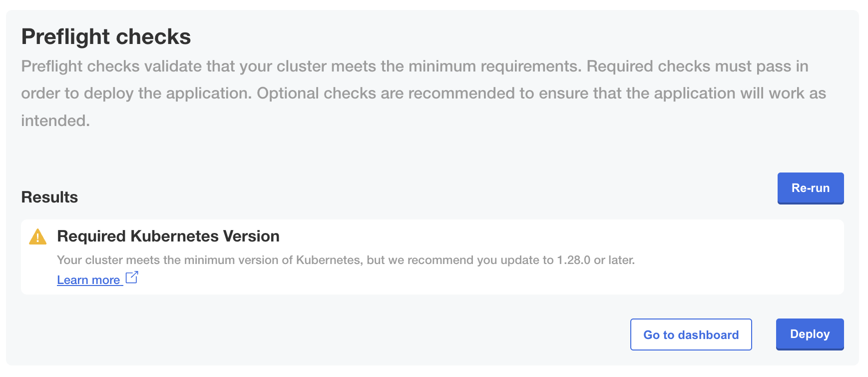The height and width of the screenshot is (377, 868).
Task: Click the Required Kubernetes Version heading
Action: (168, 236)
